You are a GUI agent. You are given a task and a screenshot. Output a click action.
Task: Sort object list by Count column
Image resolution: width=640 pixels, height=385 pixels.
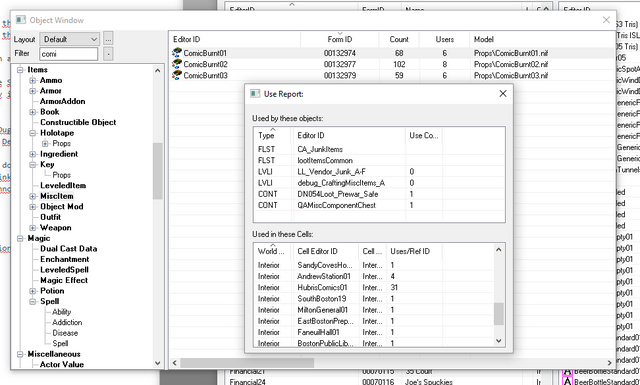coord(399,39)
